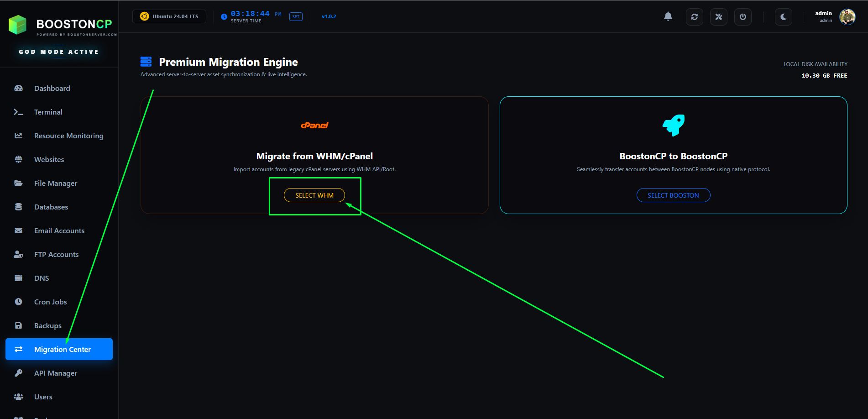Click the refresh icon in the top toolbar
Screen dimensions: 868x419
[694, 16]
